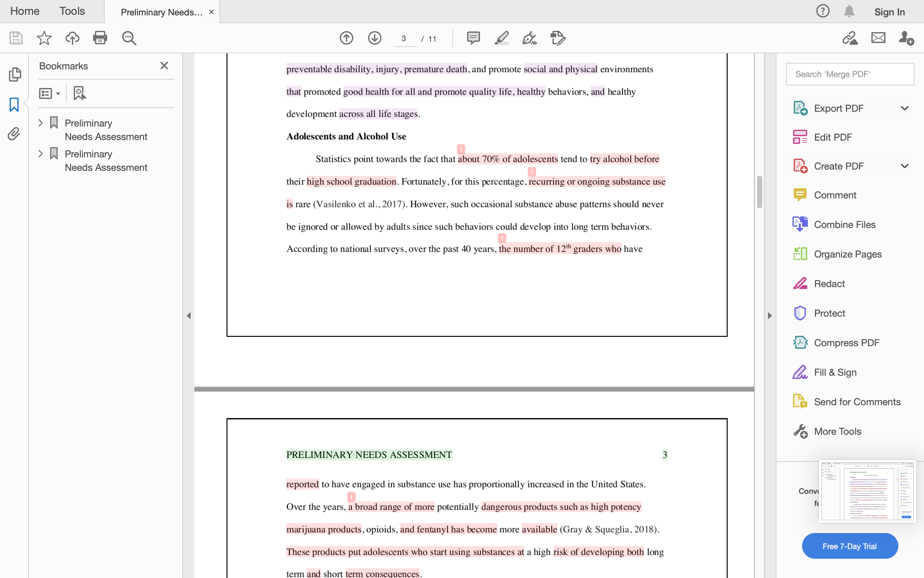Upload the file to cloud storage
The image size is (924, 578).
coord(72,38)
